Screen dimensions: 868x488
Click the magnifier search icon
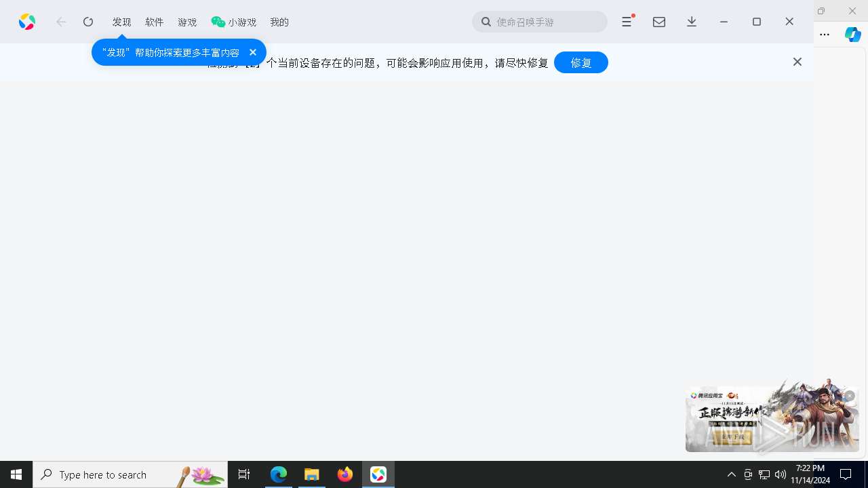click(486, 22)
